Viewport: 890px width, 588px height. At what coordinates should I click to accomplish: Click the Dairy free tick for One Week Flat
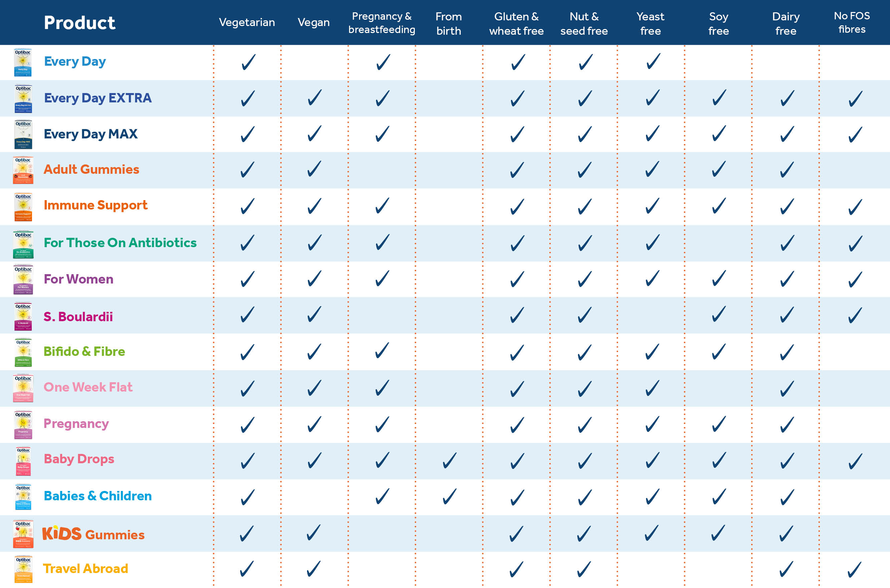[787, 389]
